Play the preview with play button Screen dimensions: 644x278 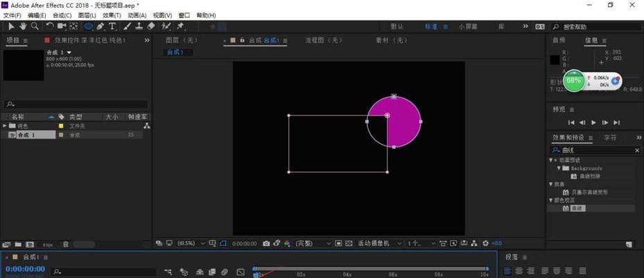click(x=593, y=122)
